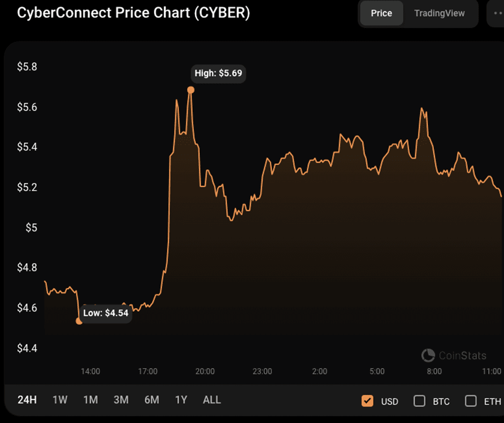Click the Low price marker dot
Image resolution: width=504 pixels, height=423 pixels.
coord(79,321)
